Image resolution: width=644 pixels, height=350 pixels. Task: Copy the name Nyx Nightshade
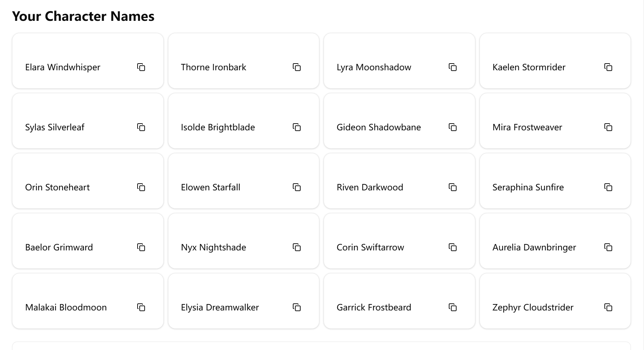[x=297, y=247]
